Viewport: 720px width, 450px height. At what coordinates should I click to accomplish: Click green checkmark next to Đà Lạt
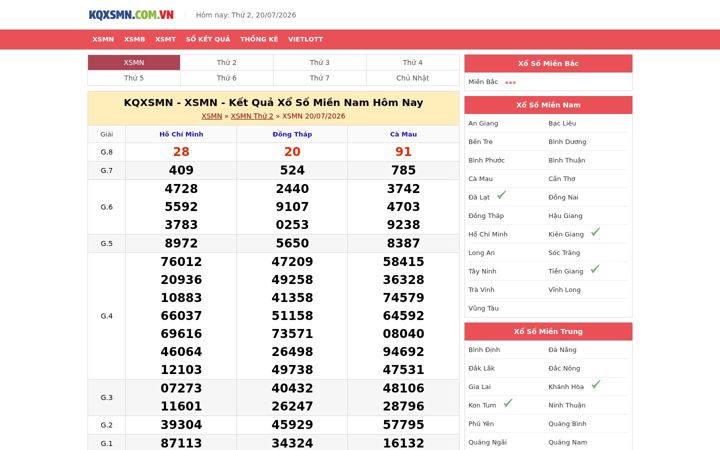501,195
